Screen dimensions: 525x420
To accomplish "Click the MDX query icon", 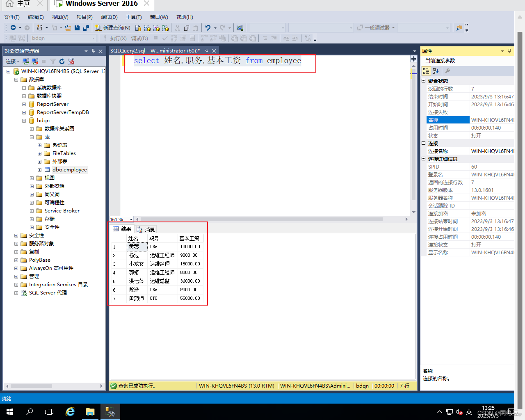I will pyautogui.click(x=147, y=28).
